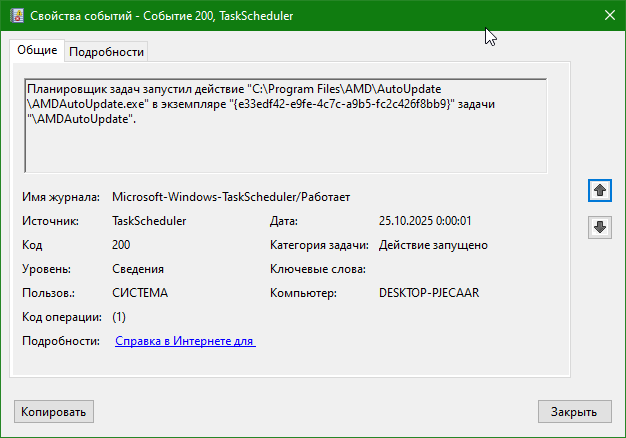Select computer name DESKTOP-PJECAAR
The image size is (626, 438).
point(429,293)
